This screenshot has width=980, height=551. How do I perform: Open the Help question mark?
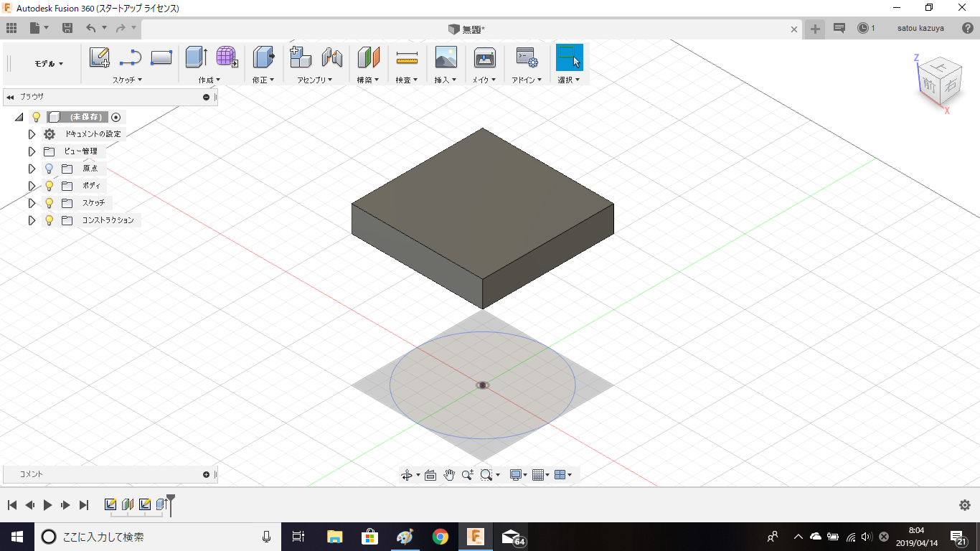click(x=967, y=28)
